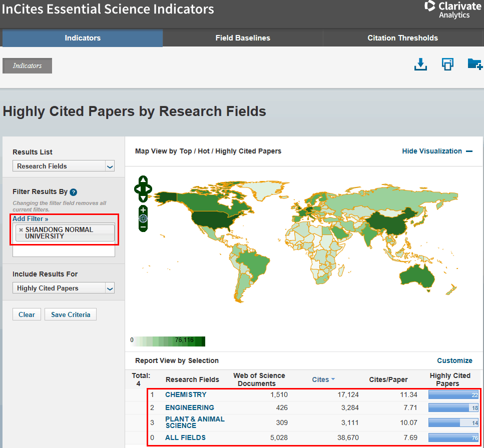Click the Clear button
484x448 pixels.
click(x=27, y=314)
